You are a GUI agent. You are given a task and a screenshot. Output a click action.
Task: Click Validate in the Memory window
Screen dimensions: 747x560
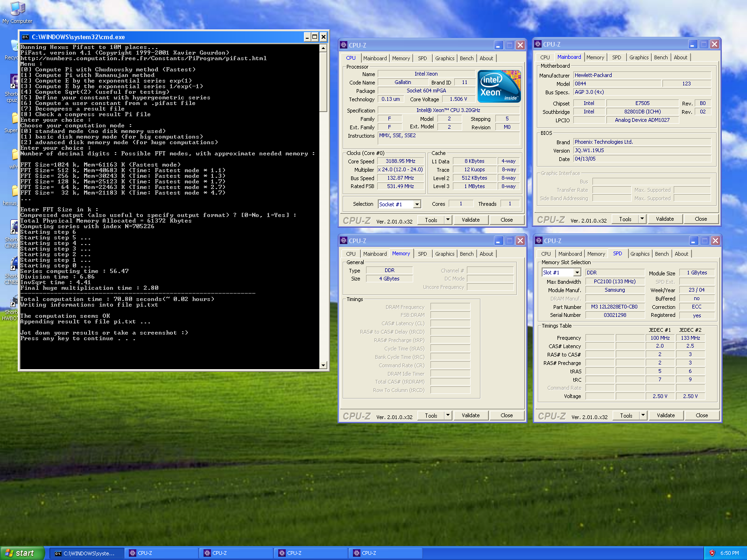[471, 415]
